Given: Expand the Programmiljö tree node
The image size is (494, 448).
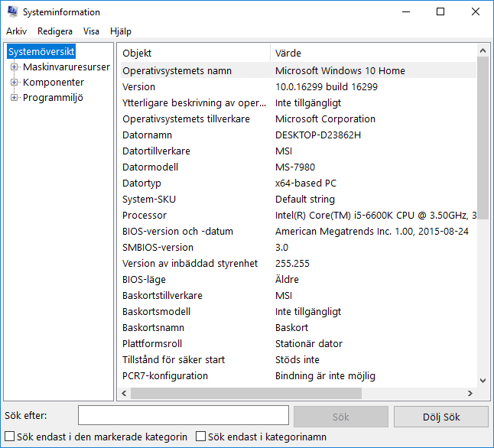Looking at the screenshot, I should click(14, 98).
